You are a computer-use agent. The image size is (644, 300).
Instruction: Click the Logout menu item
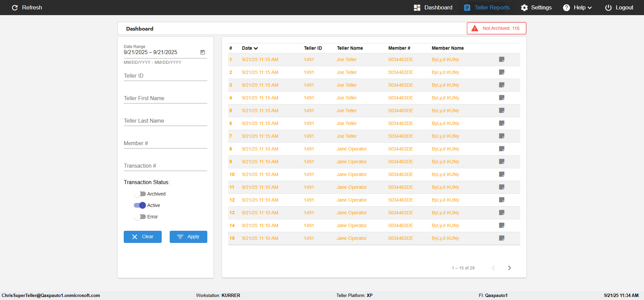pos(619,7)
